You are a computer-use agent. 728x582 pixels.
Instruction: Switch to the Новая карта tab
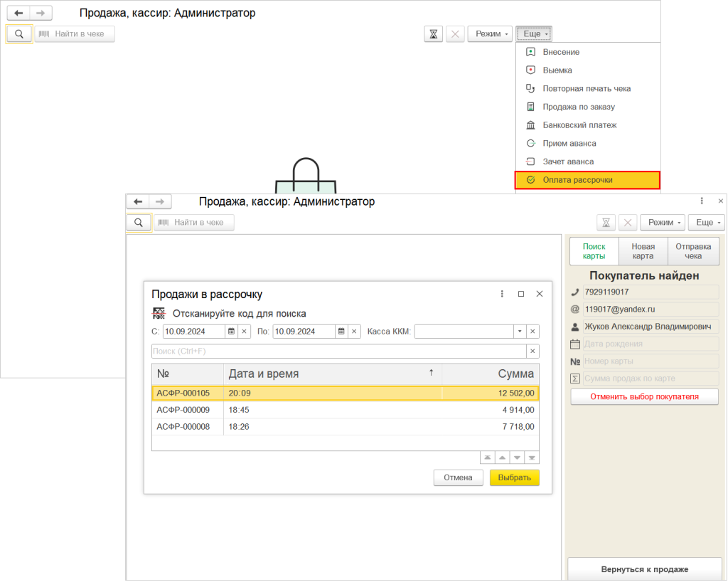[643, 251]
